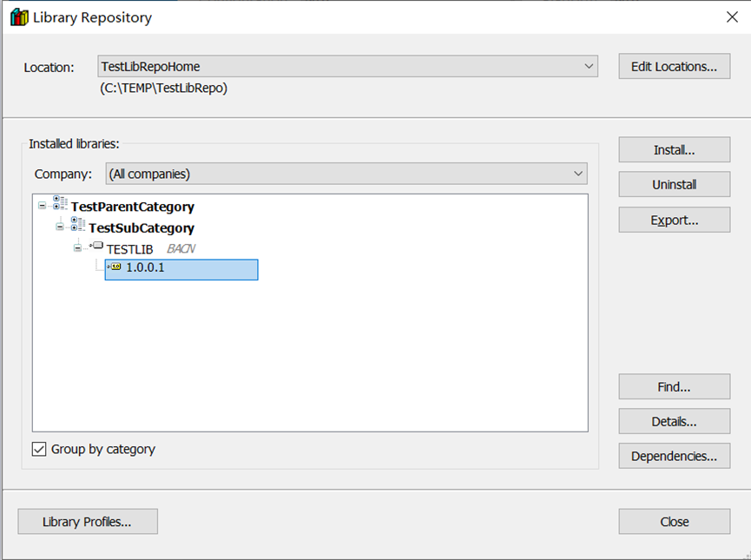The image size is (751, 560).
Task: Collapse the TestSubCategory tree node
Action: click(x=60, y=227)
